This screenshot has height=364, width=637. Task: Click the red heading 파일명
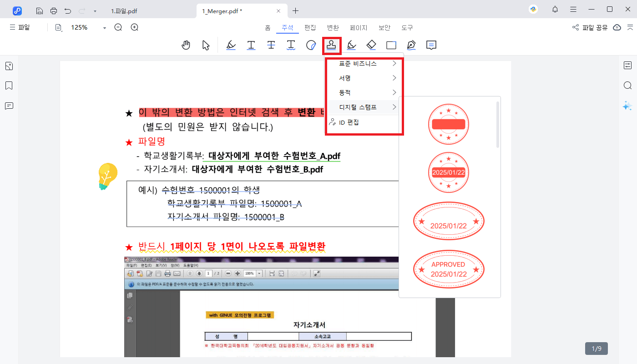[152, 142]
